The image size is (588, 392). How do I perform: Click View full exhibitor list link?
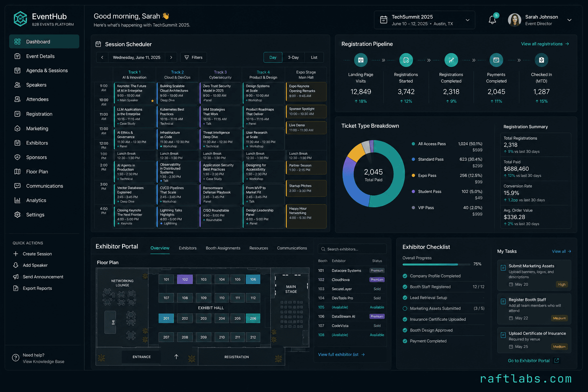click(341, 354)
